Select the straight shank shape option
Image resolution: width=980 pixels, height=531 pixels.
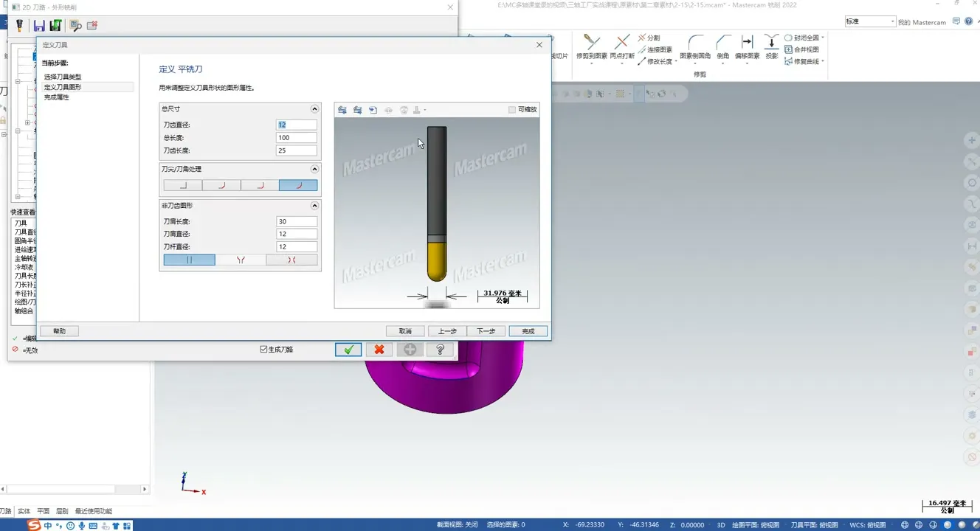(190, 260)
